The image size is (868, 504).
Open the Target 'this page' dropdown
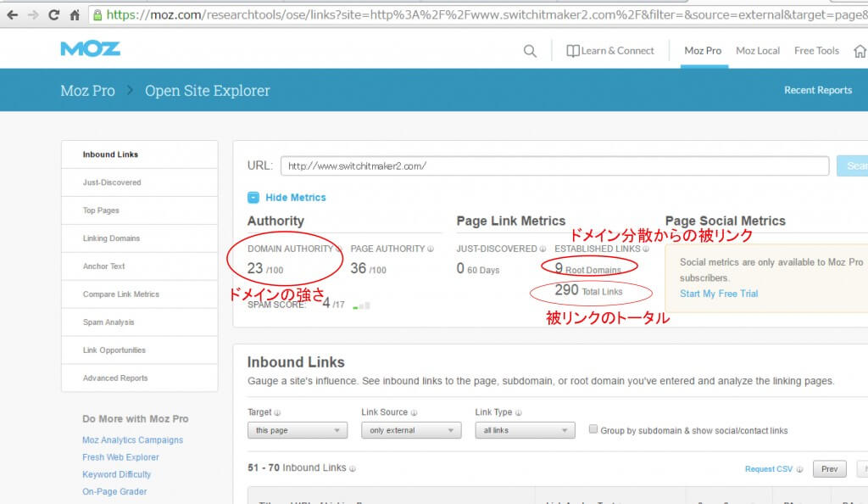click(x=298, y=430)
